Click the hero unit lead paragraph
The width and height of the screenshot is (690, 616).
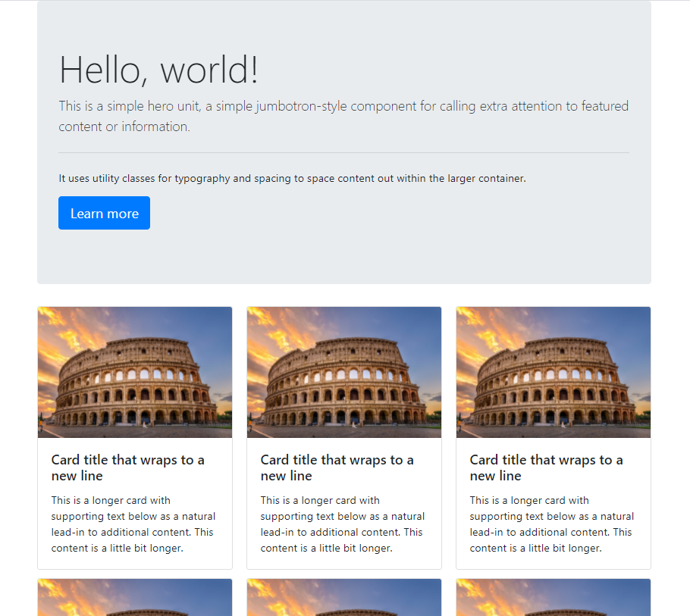(x=343, y=116)
